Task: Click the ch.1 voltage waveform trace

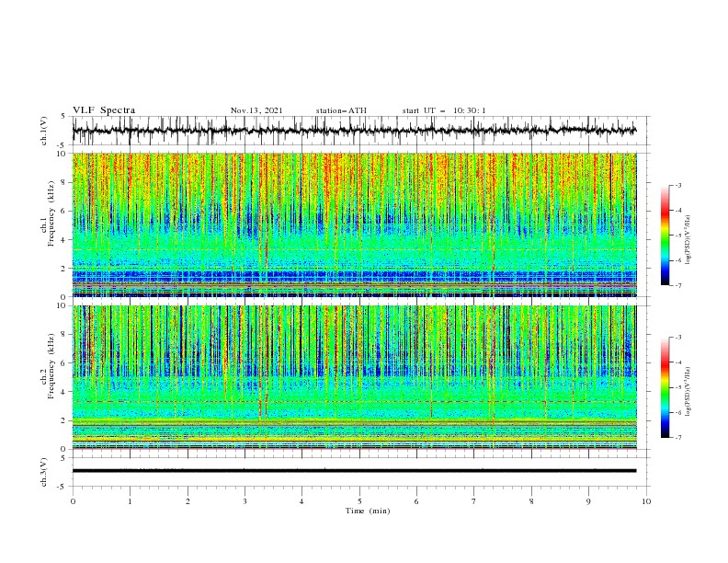Action: coord(354,131)
